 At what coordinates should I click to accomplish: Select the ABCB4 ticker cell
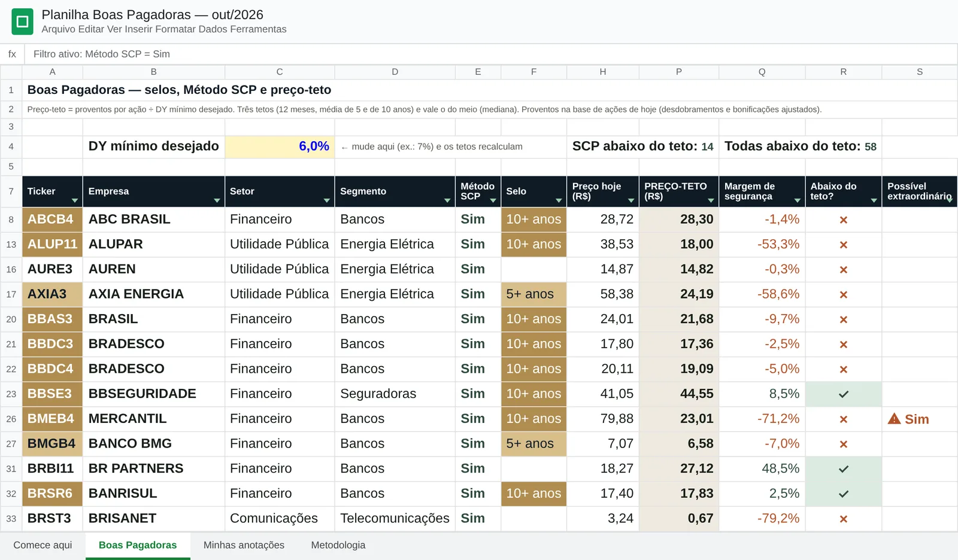[x=52, y=220]
